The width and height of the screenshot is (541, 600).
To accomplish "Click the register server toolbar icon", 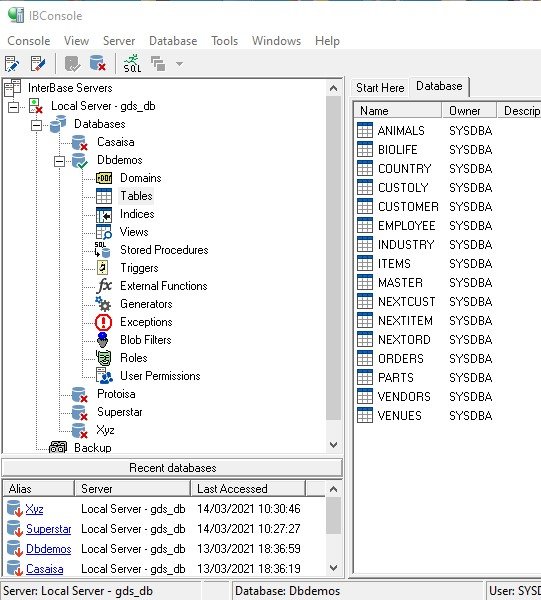I will click(12, 64).
